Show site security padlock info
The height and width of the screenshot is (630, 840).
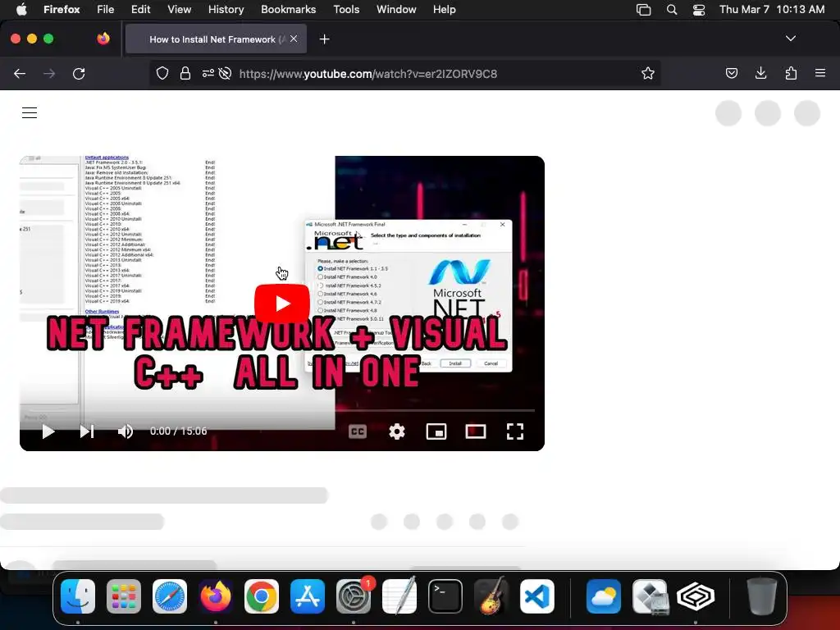(185, 73)
